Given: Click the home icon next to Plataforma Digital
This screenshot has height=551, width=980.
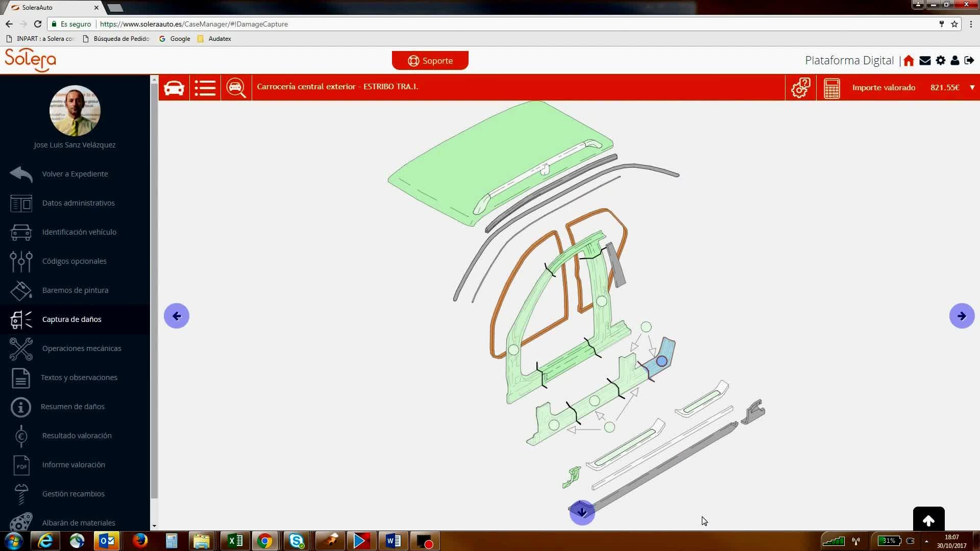Looking at the screenshot, I should [909, 61].
